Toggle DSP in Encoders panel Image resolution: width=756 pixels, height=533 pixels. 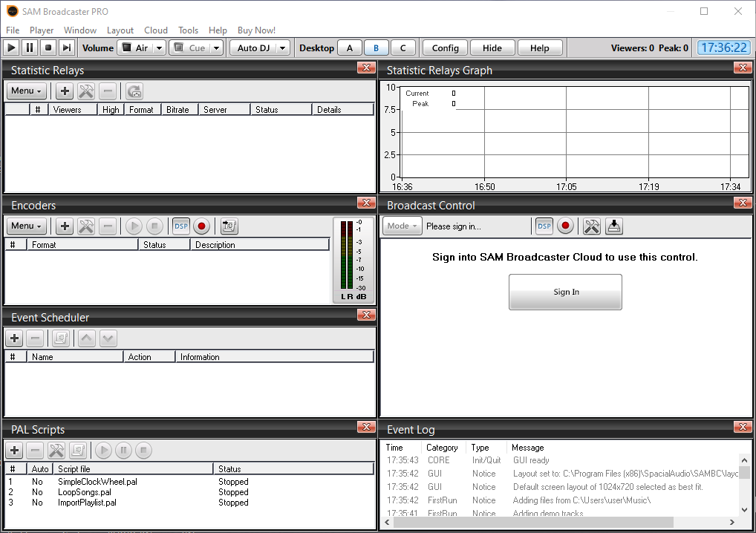[x=181, y=226]
